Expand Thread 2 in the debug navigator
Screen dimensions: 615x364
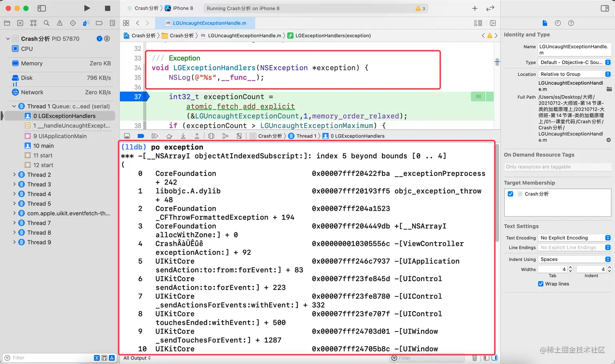[x=14, y=175]
